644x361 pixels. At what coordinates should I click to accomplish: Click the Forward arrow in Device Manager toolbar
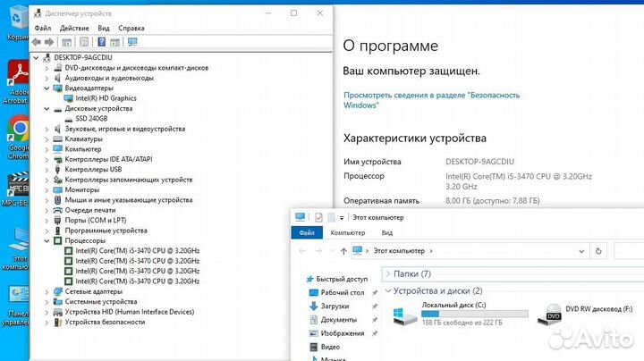[x=49, y=42]
